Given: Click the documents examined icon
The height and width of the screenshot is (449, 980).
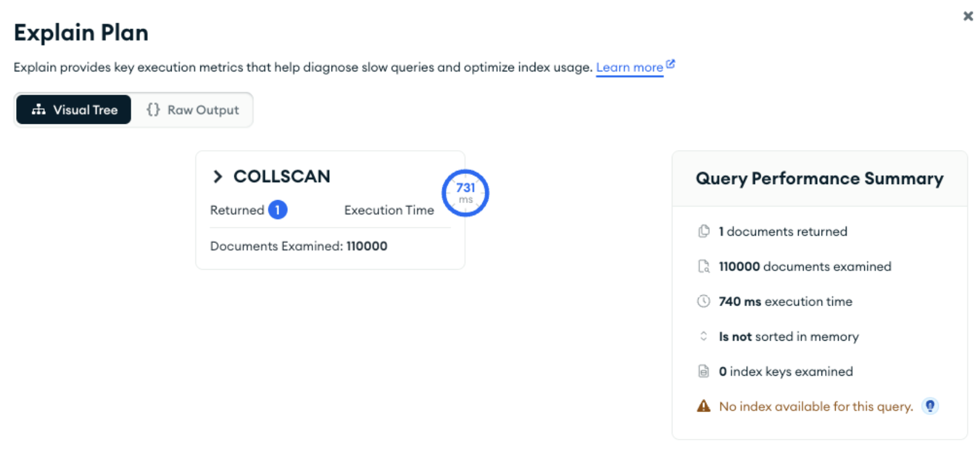Looking at the screenshot, I should coord(703,266).
